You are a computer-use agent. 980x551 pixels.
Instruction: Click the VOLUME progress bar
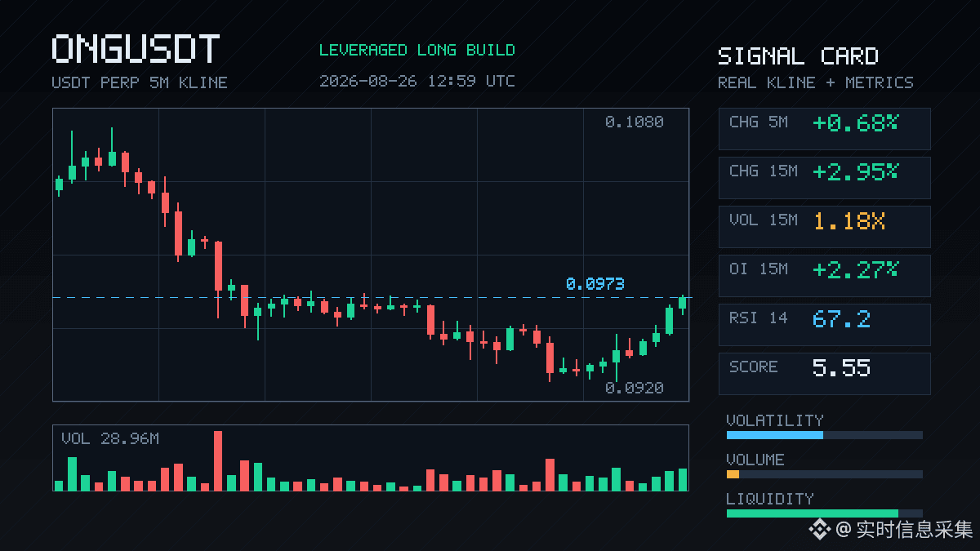coord(824,474)
